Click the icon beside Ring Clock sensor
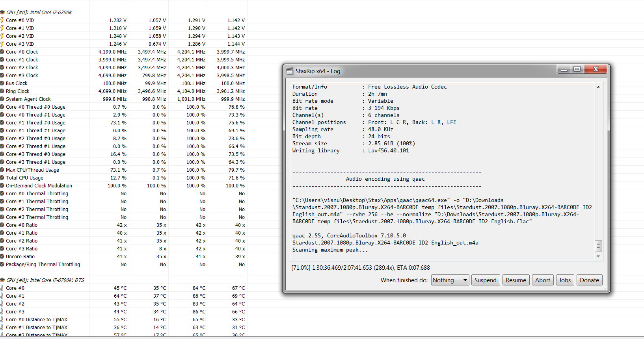The width and height of the screenshot is (644, 339). click(x=2, y=91)
